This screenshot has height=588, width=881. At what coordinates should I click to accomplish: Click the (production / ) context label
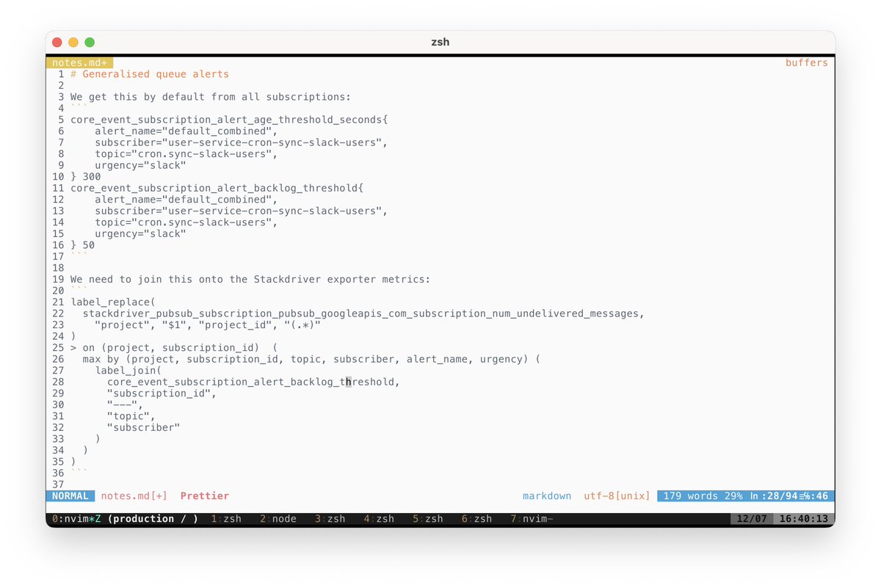pyautogui.click(x=153, y=519)
